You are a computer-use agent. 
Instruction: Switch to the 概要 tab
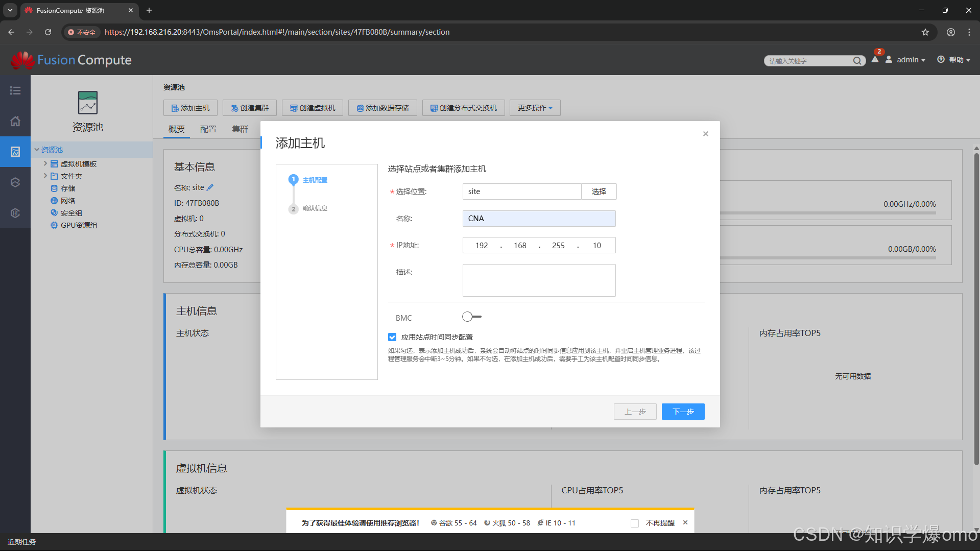177,129
